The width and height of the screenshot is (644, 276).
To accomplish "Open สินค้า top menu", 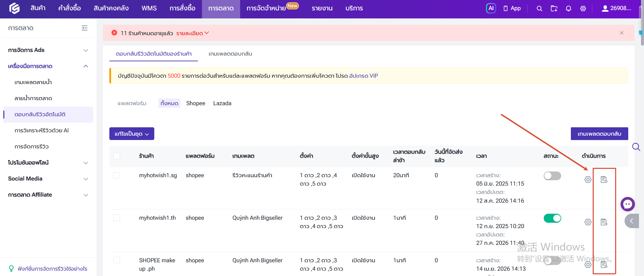I will (38, 8).
